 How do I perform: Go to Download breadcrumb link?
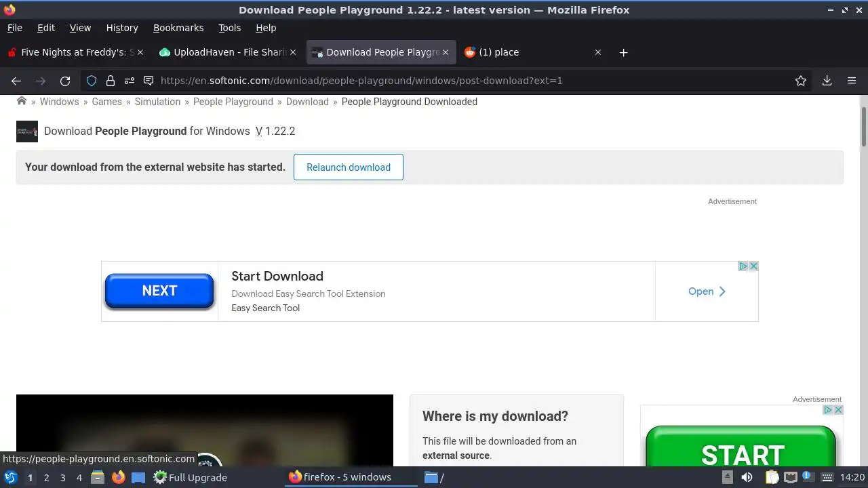click(307, 102)
